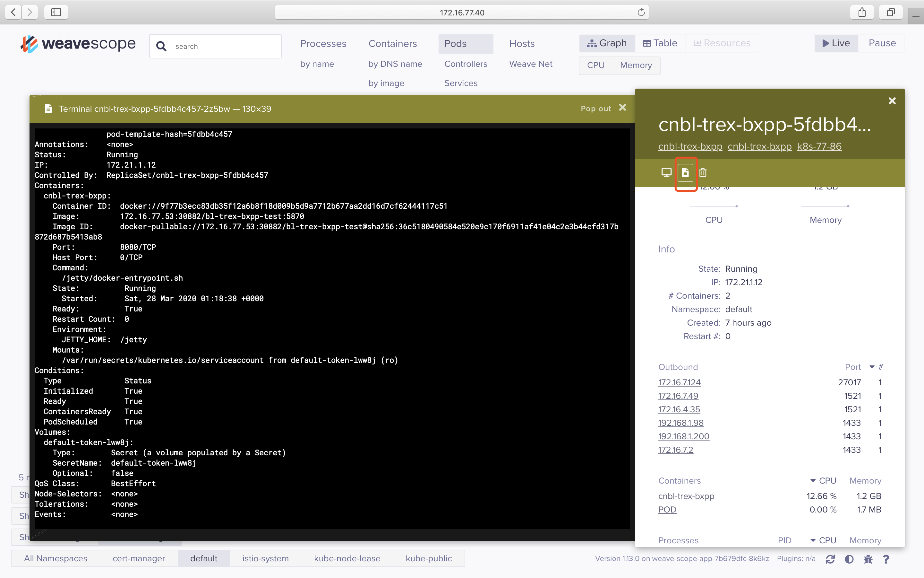
Task: Open pod describe document icon
Action: (685, 173)
